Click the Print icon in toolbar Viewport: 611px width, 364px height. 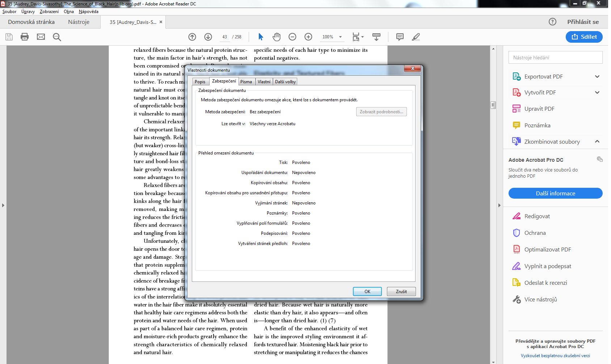25,37
